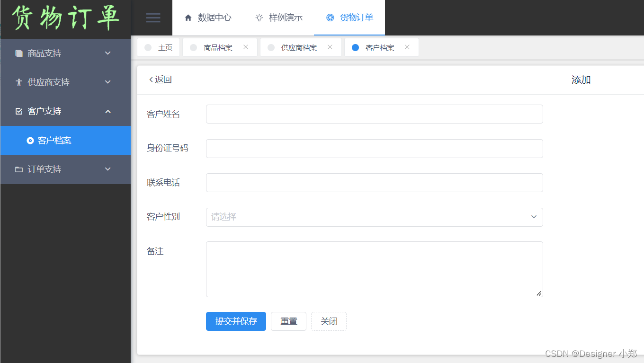Click the lightbulb icon beside 样例演示
This screenshot has height=363, width=644.
pyautogui.click(x=259, y=18)
